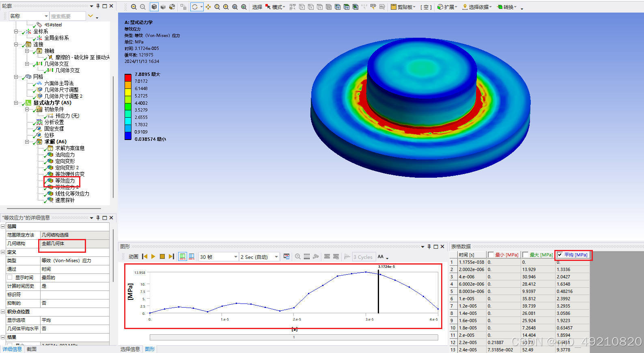Switch to the 截面 tab

point(32,349)
